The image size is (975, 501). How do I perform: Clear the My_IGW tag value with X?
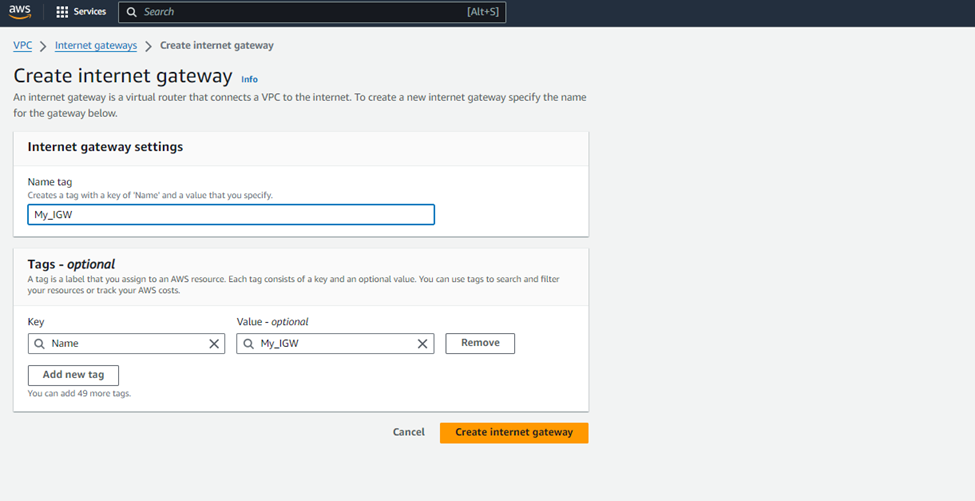(422, 344)
